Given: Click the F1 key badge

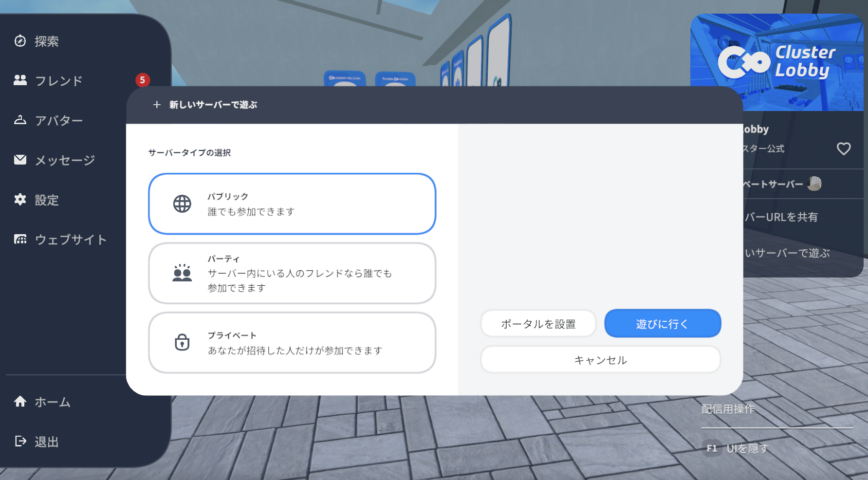Looking at the screenshot, I should click(712, 448).
